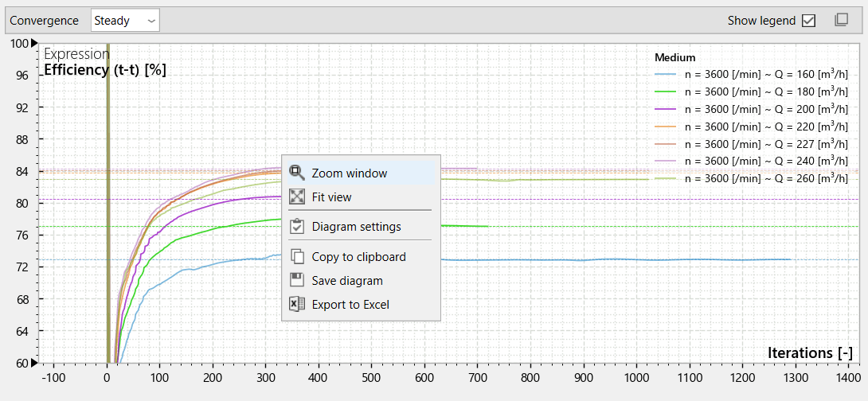Click the Convergence label
This screenshot has width=868, height=401.
(45, 21)
